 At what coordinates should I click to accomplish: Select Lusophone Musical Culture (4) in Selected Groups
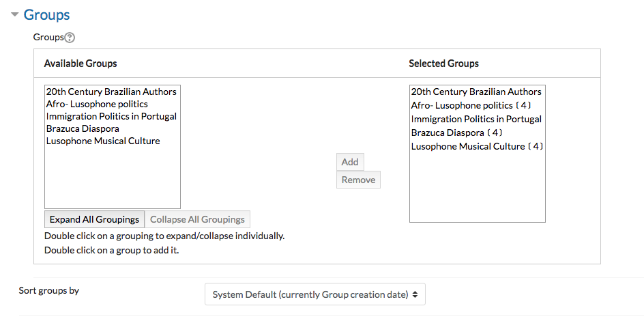tap(478, 147)
